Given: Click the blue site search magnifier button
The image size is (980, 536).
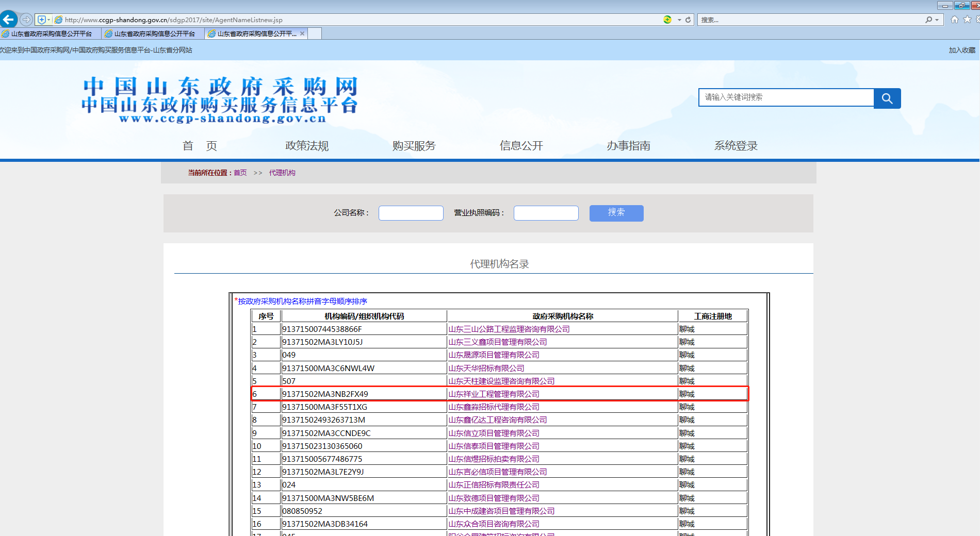Looking at the screenshot, I should [887, 98].
